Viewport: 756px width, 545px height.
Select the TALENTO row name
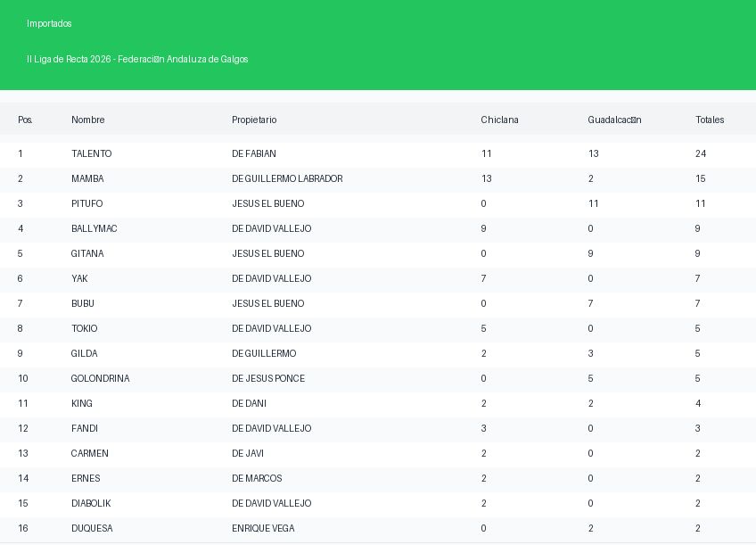[x=92, y=153]
